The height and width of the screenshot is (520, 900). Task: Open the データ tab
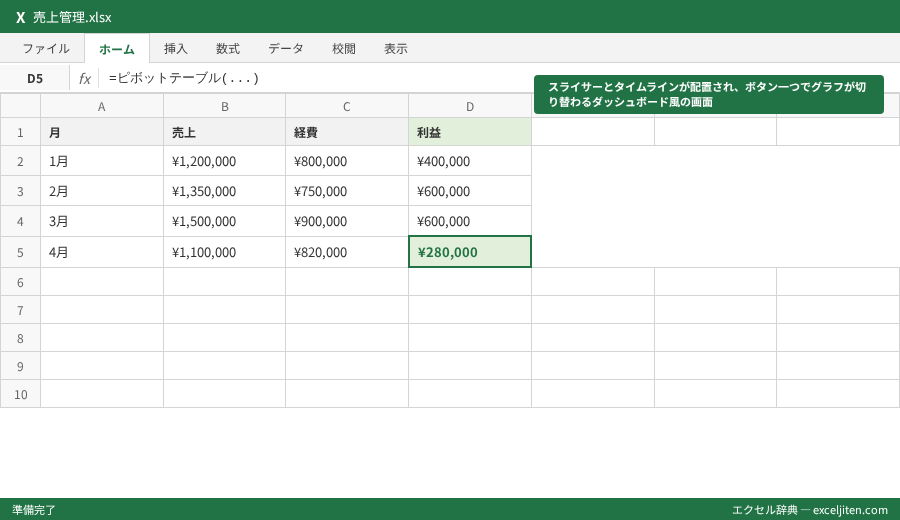pos(286,49)
